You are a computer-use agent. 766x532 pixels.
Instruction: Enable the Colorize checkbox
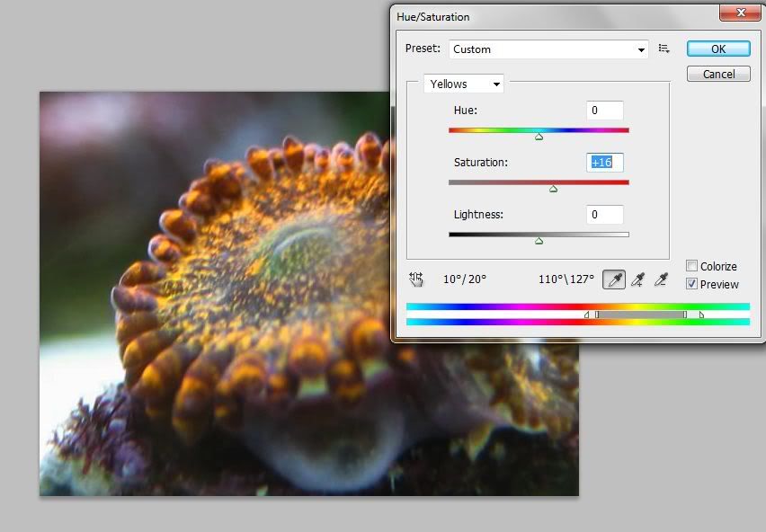click(691, 265)
